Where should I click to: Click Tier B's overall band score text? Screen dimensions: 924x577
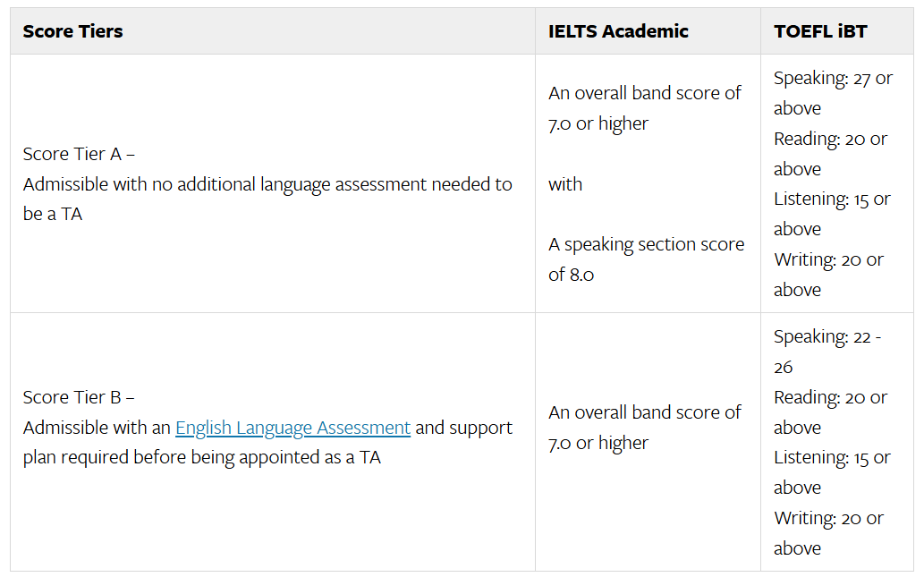[644, 428]
